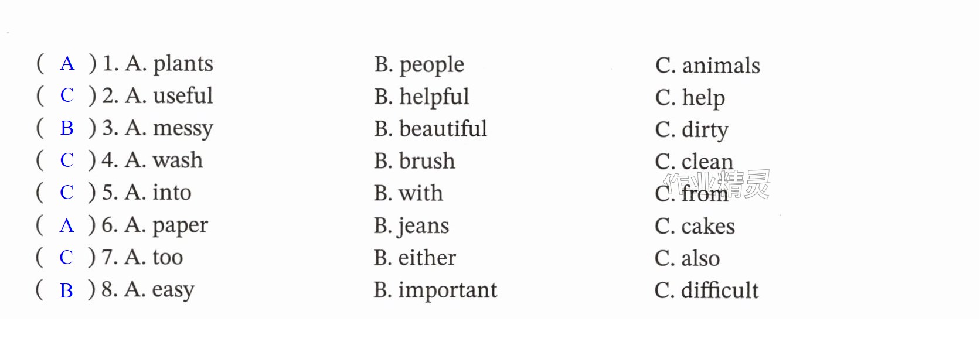Select B. people in question 1

coord(419,65)
